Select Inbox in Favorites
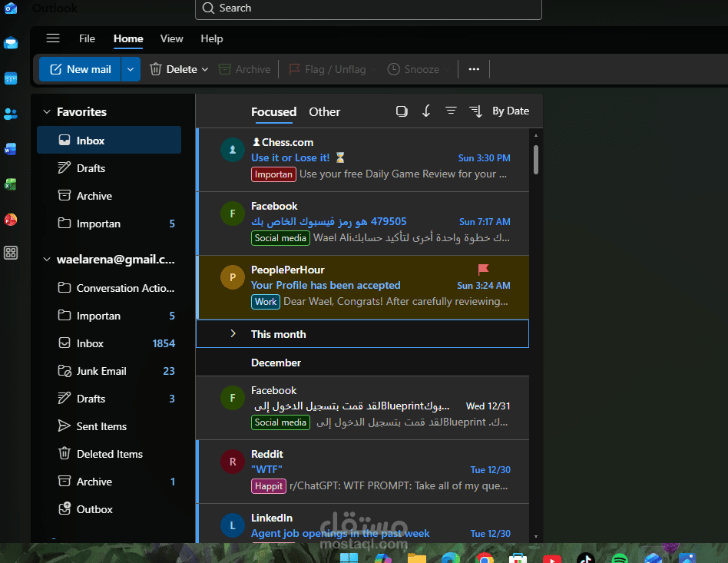The image size is (728, 563). (x=109, y=141)
